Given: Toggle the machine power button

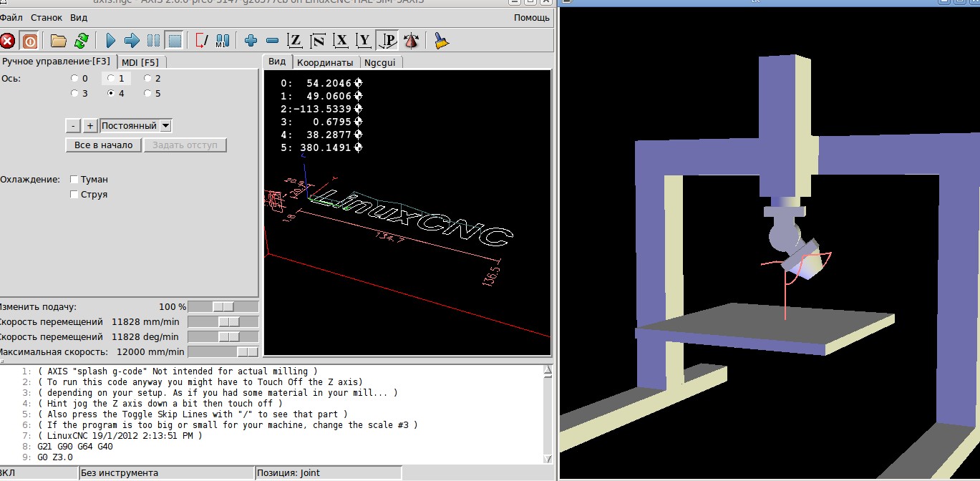Looking at the screenshot, I should tap(29, 40).
